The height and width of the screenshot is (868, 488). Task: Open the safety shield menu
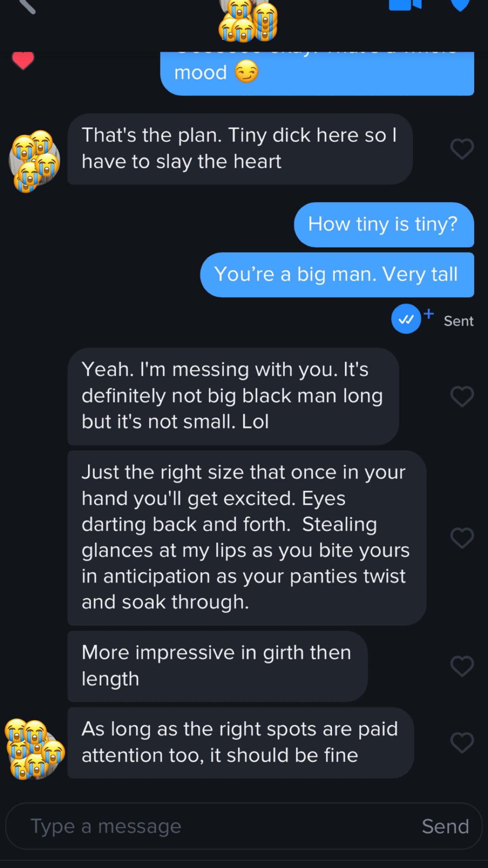click(x=459, y=4)
